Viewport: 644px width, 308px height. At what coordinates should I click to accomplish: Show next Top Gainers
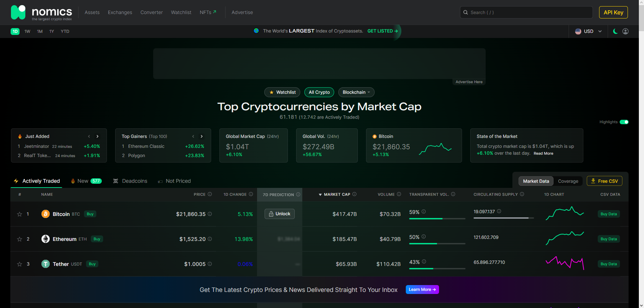click(202, 136)
